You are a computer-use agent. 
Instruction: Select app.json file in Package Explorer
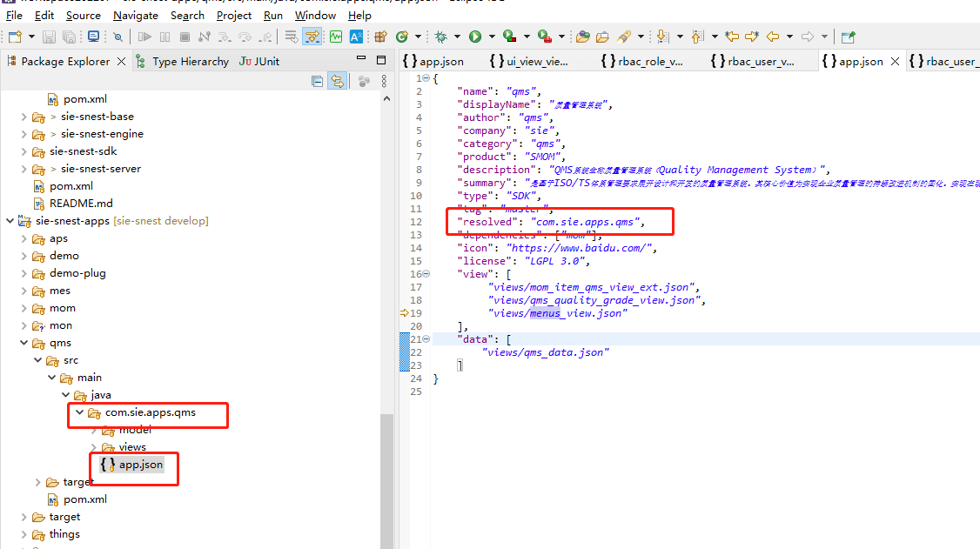140,465
